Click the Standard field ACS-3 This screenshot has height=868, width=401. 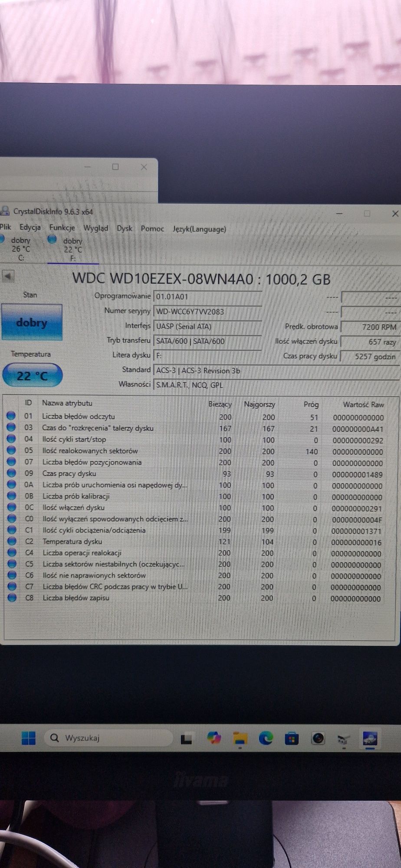[276, 371]
